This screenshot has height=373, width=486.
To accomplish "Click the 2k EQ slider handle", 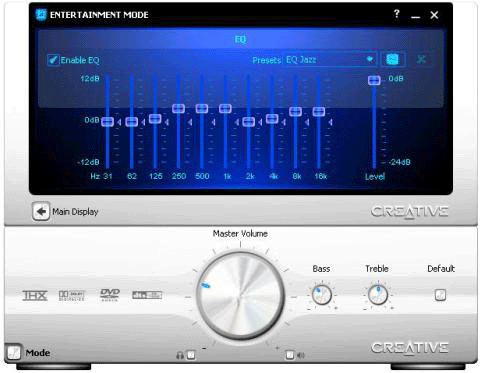I will coord(249,122).
